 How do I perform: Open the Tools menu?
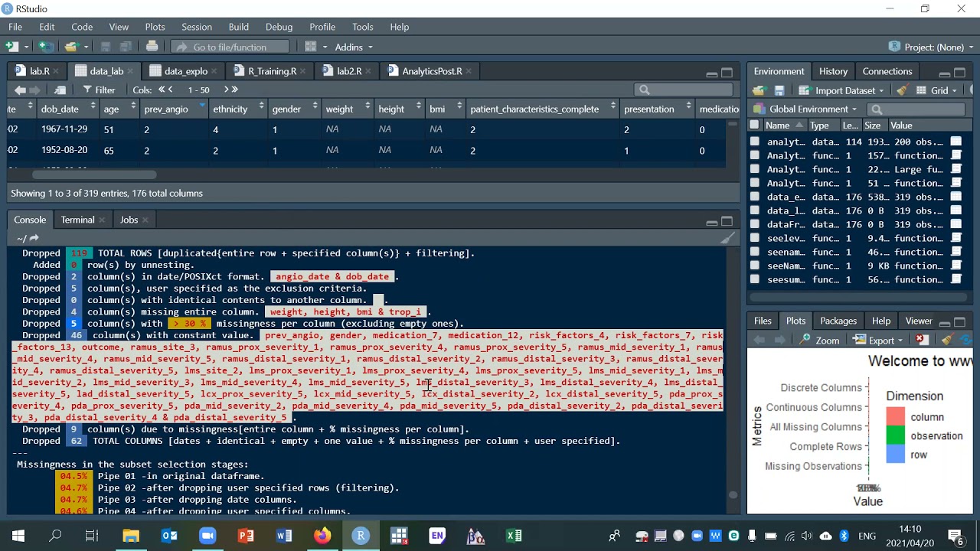click(x=363, y=27)
